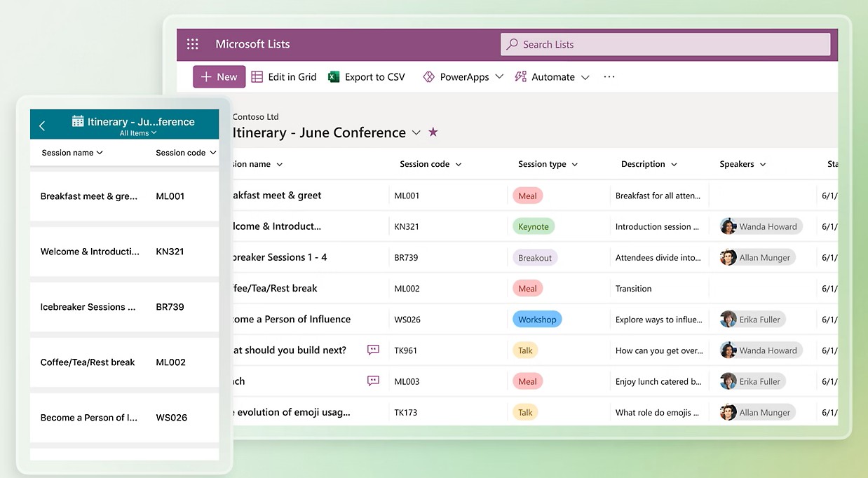Image resolution: width=868 pixels, height=478 pixels.
Task: Tap 'Breakfast meet & gre...' row in mobile app
Action: pos(125,196)
